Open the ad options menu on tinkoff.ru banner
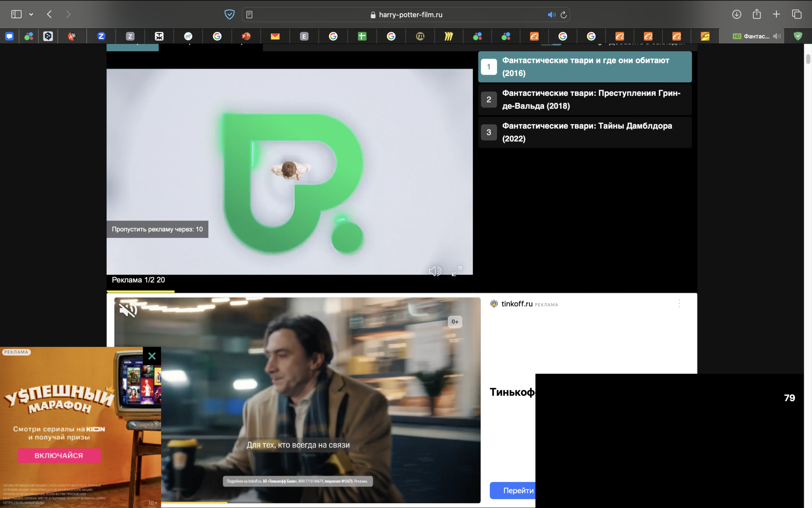The width and height of the screenshot is (812, 508). (679, 303)
